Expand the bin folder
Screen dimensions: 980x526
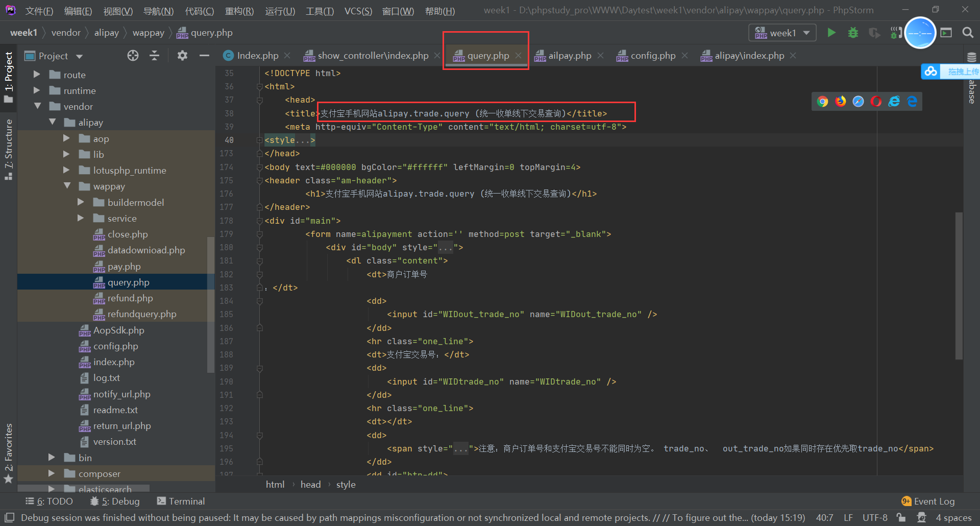(x=52, y=458)
